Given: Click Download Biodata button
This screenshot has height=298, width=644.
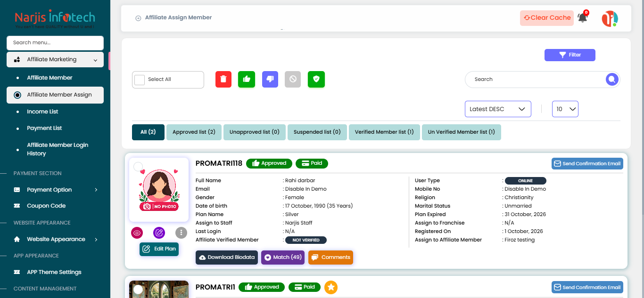Looking at the screenshot, I should point(227,258).
